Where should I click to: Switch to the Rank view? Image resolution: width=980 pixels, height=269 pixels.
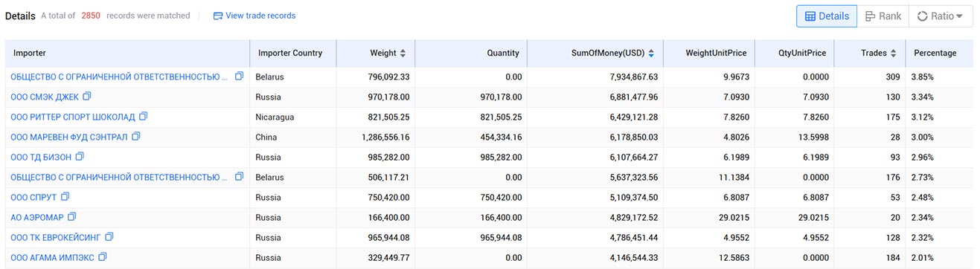point(883,16)
